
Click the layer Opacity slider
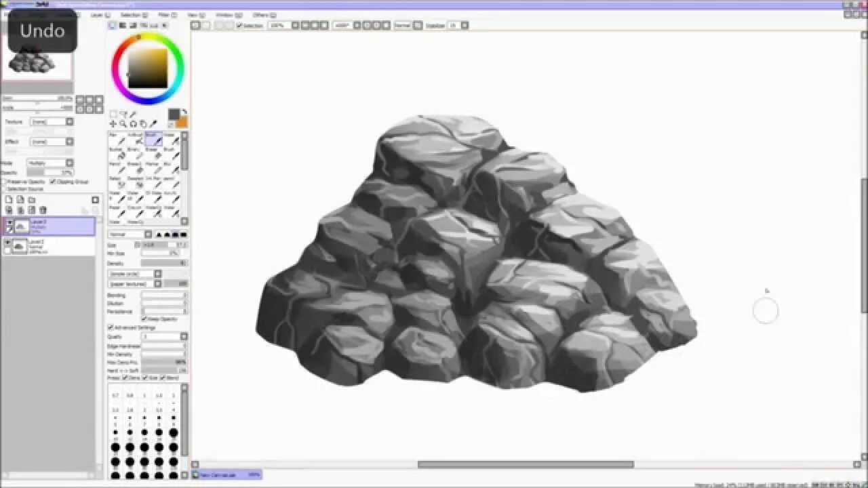[x=49, y=173]
